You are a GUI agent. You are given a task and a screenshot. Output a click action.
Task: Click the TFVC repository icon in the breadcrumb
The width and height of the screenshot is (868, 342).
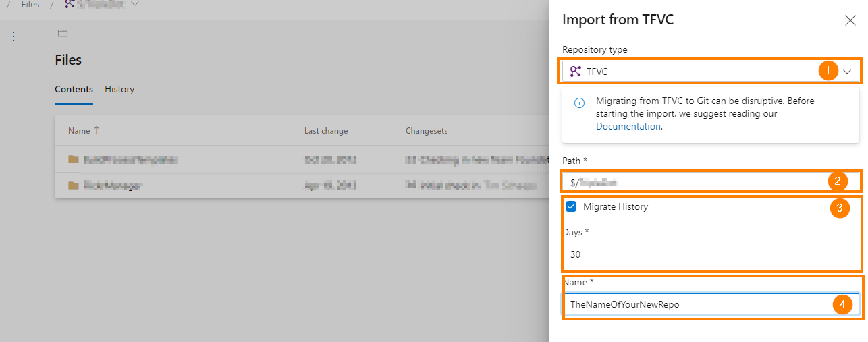coord(70,4)
